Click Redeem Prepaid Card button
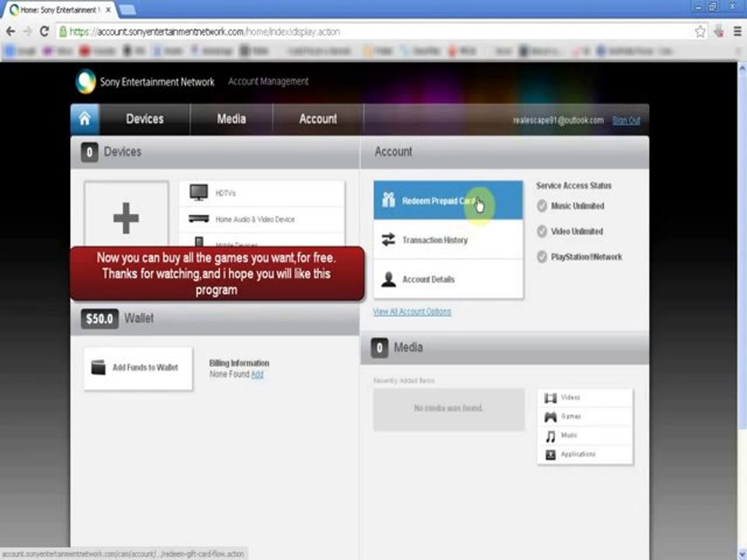Viewport: 747px width, 560px height. tap(448, 201)
